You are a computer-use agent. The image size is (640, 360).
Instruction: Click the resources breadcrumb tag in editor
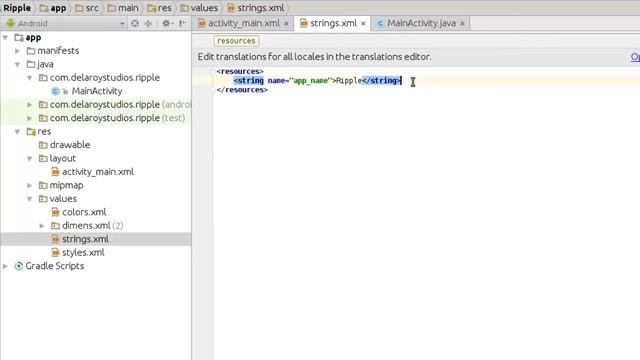[x=236, y=41]
